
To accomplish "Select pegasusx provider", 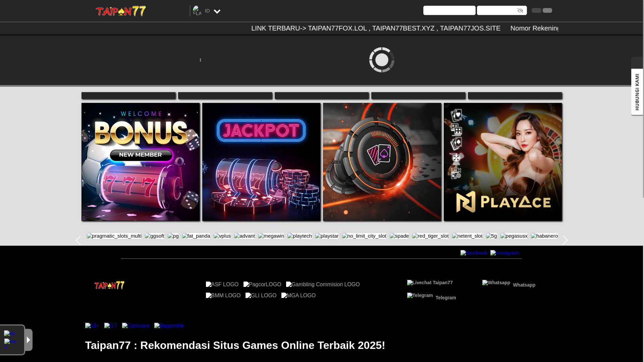I will click(514, 236).
